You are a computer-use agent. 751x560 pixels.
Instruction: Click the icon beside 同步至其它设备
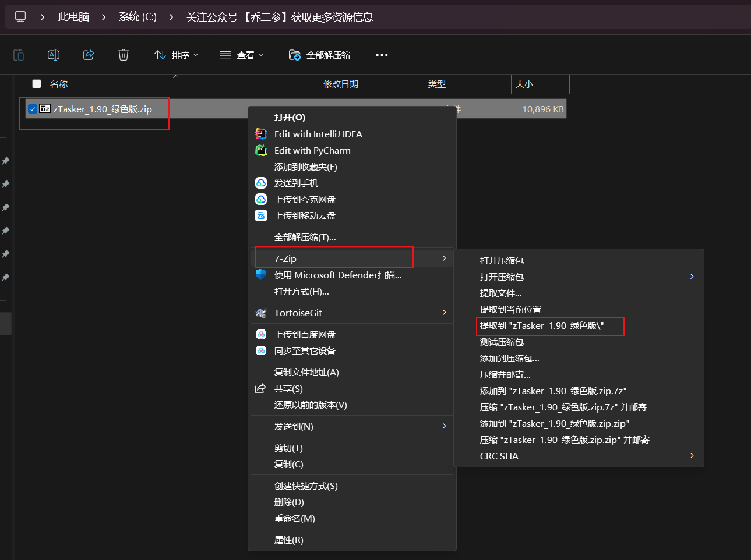point(261,350)
